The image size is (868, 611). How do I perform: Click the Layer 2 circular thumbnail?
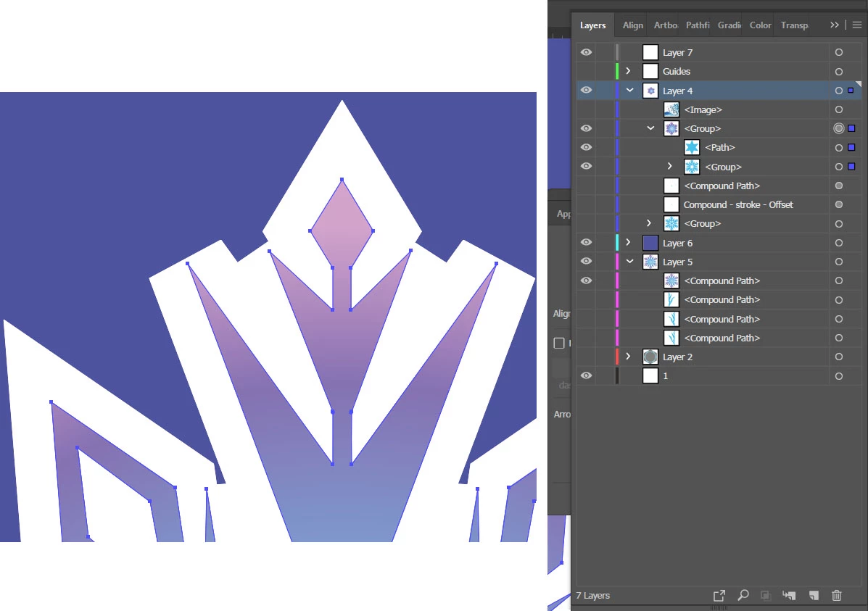pyautogui.click(x=650, y=357)
